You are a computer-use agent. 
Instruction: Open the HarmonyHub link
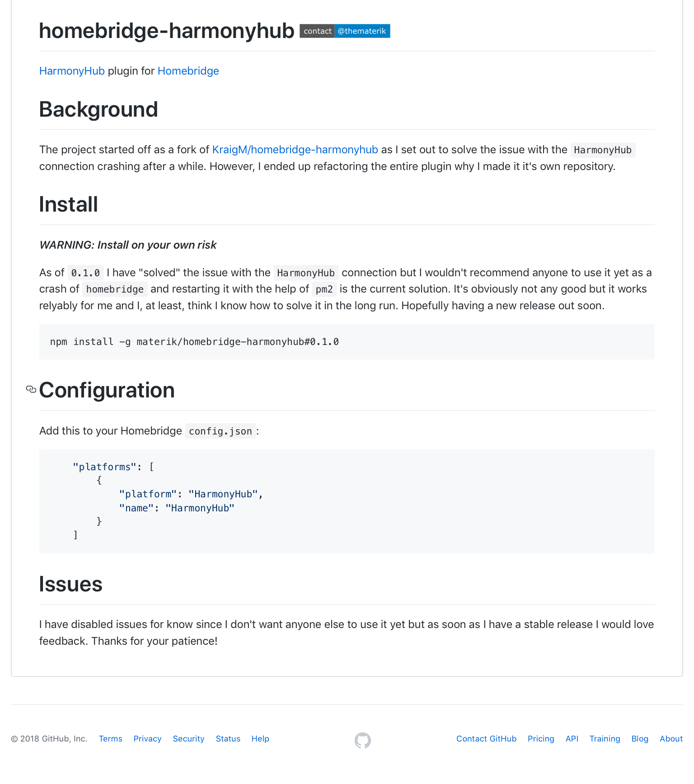[x=72, y=71]
